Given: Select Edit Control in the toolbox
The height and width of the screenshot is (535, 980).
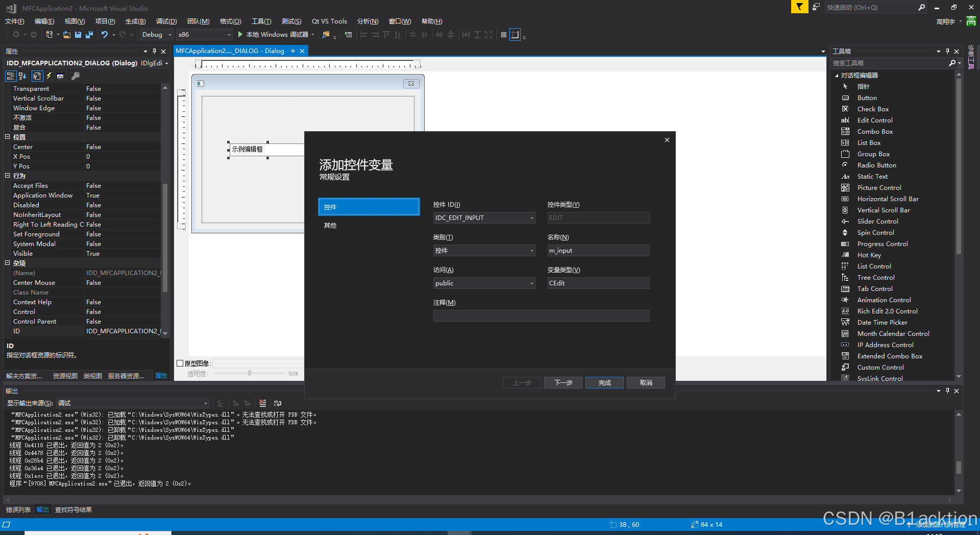Looking at the screenshot, I should click(x=874, y=120).
